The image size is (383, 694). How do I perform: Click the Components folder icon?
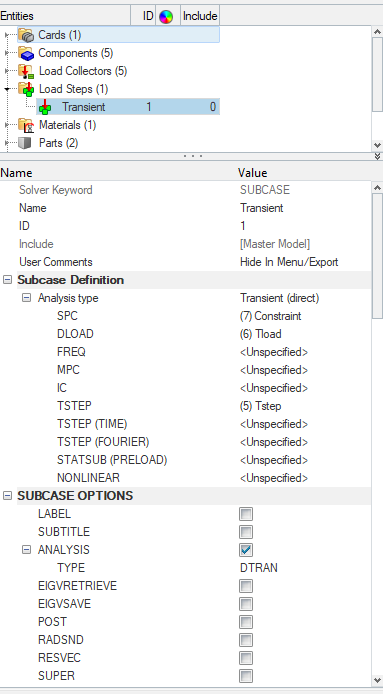click(27, 53)
